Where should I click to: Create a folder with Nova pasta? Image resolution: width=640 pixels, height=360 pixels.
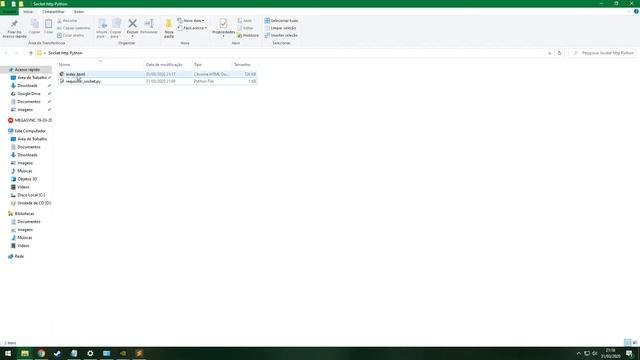[x=169, y=29]
